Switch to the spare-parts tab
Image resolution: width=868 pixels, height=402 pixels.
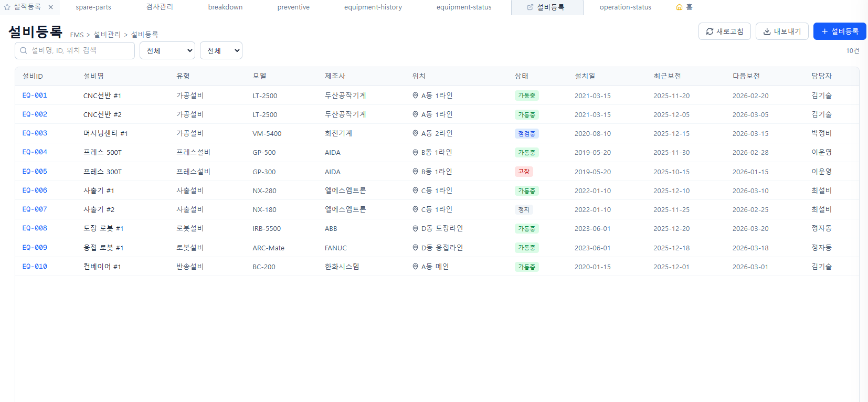93,7
